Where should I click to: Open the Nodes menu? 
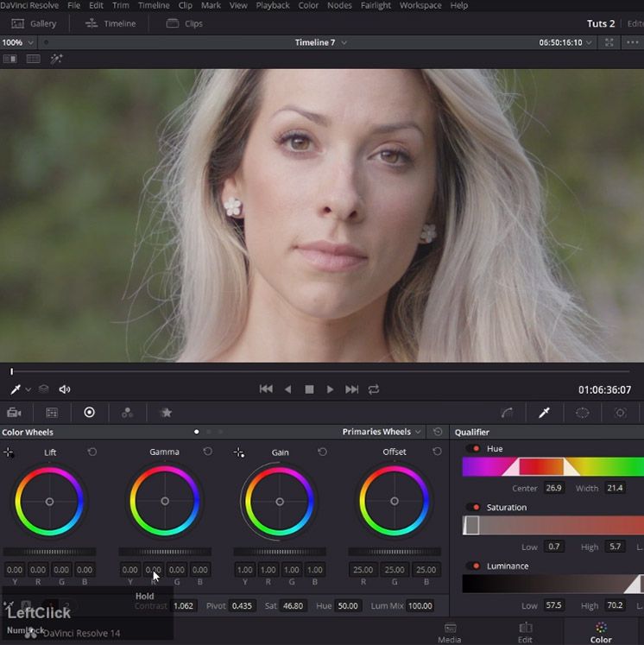click(x=339, y=5)
